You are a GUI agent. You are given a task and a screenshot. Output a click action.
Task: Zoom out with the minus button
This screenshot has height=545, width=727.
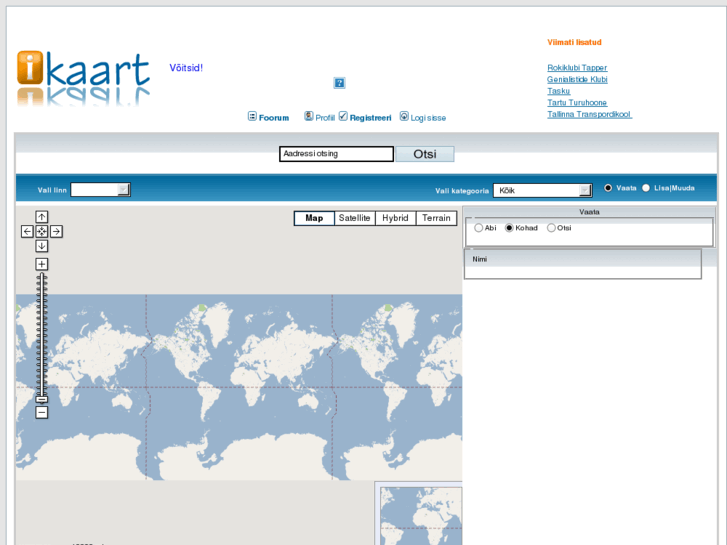(x=42, y=412)
